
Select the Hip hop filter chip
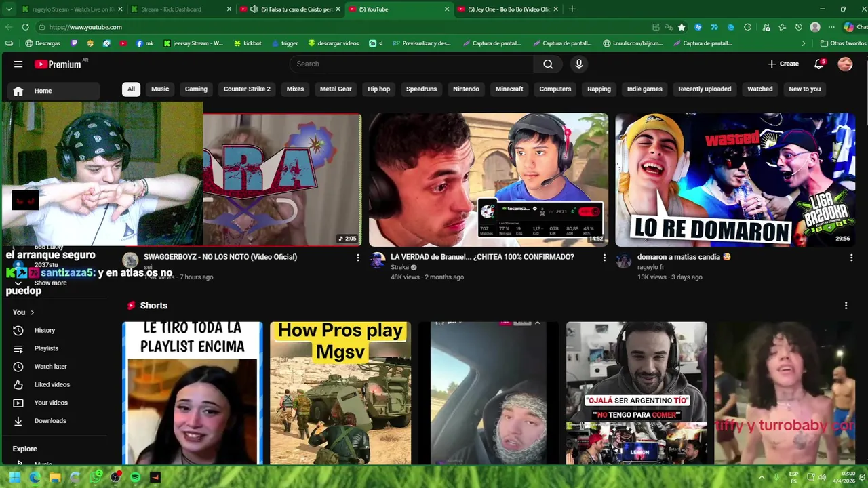click(x=378, y=89)
